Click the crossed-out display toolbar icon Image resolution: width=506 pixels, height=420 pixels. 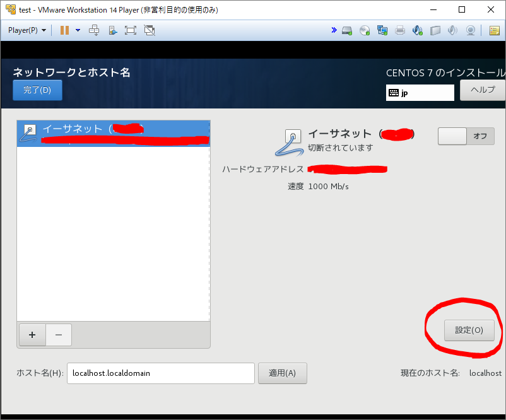[x=150, y=30]
